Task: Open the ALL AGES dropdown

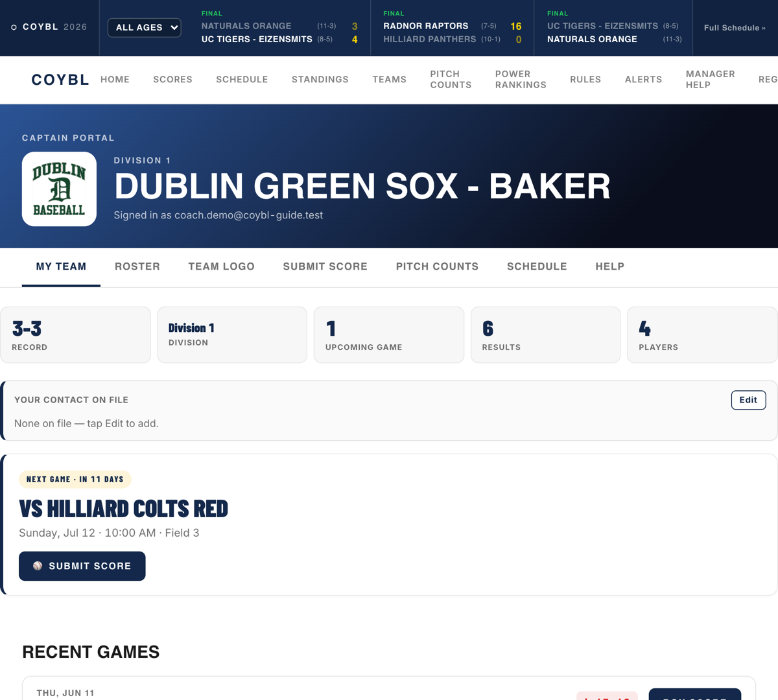Action: (144, 27)
